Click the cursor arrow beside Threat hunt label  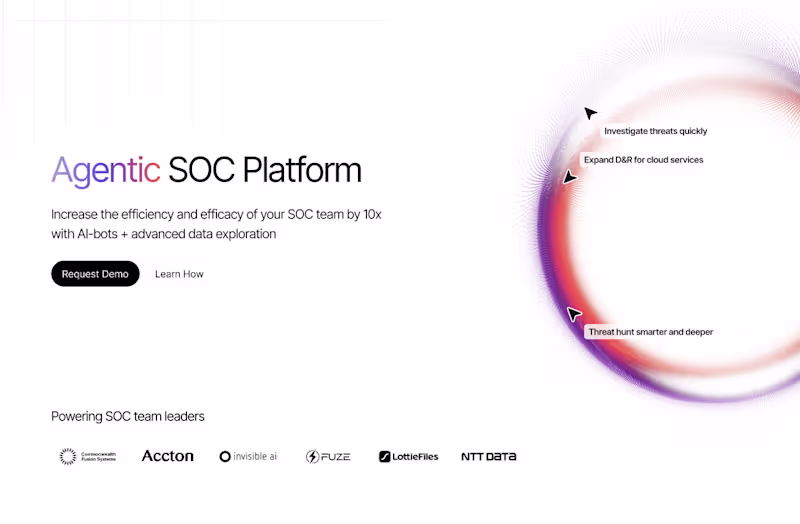(x=574, y=314)
